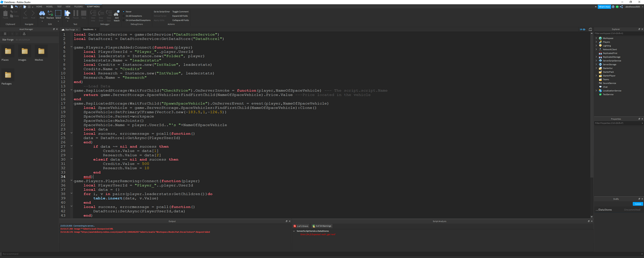Collapse the ServerScriptService.DataStores analysis group
Viewport: 644px width, 258px height.
click(x=294, y=231)
